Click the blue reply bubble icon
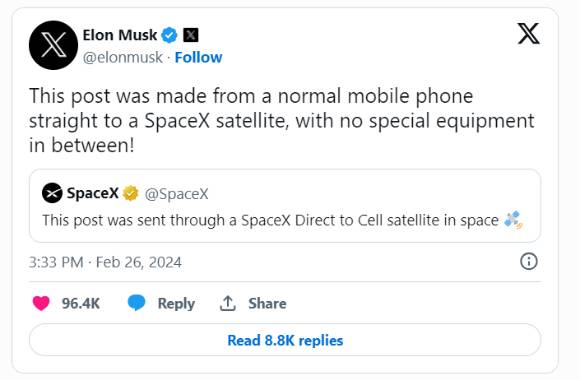Image resolution: width=580 pixels, height=380 pixels. coord(136,303)
